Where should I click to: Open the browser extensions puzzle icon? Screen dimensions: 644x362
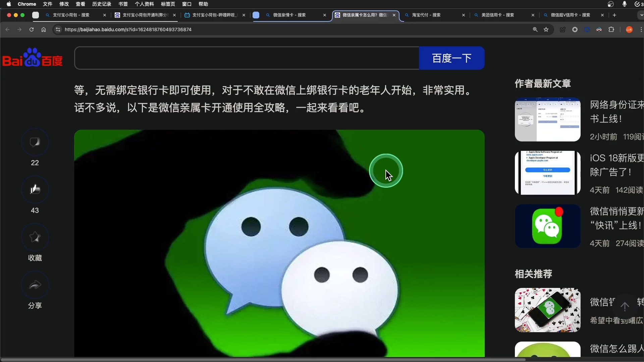coord(611,29)
